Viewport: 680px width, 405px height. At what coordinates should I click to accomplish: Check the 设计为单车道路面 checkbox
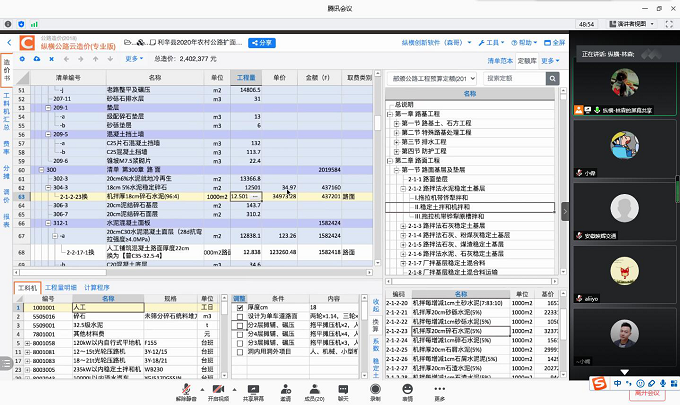tap(240, 317)
